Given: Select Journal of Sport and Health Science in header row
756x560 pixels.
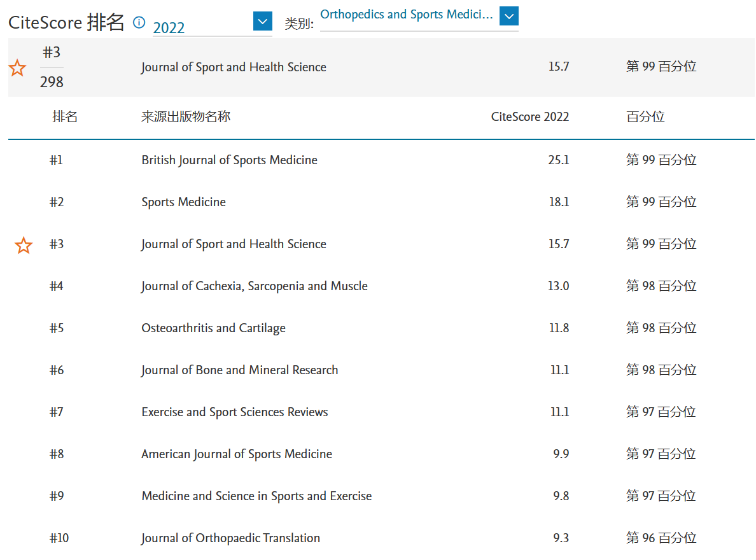Looking at the screenshot, I should tap(234, 67).
